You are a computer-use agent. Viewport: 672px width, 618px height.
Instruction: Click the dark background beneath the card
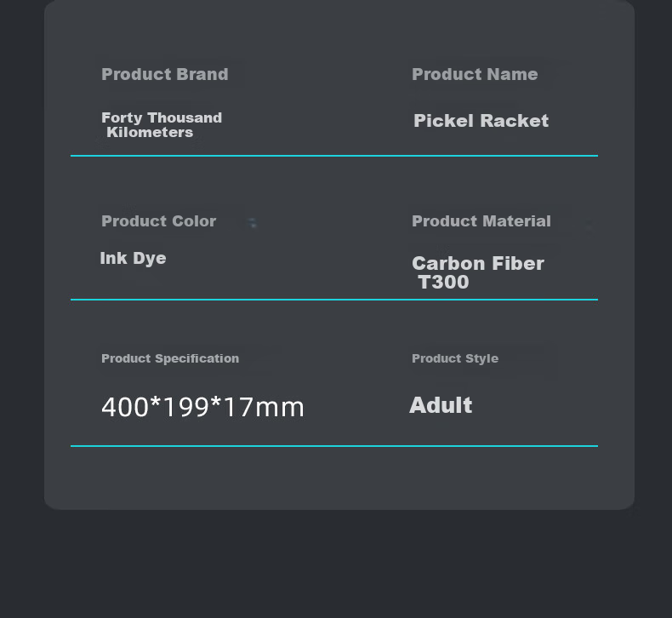point(336,564)
